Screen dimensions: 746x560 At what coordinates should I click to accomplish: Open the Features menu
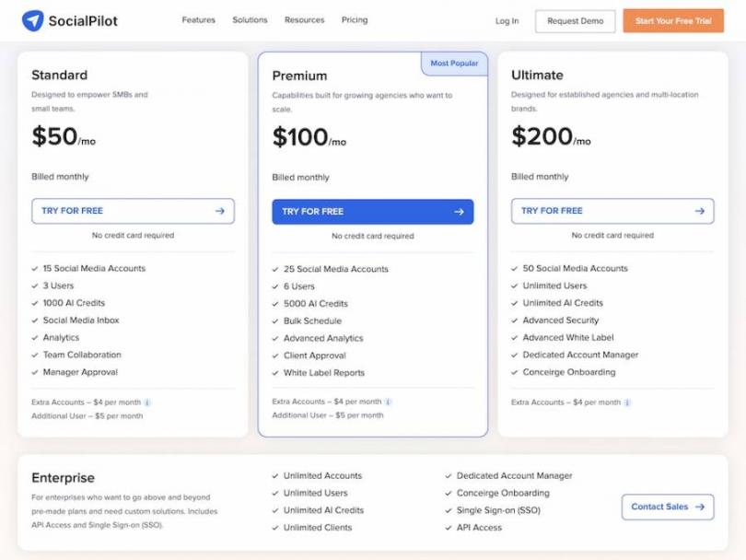198,20
